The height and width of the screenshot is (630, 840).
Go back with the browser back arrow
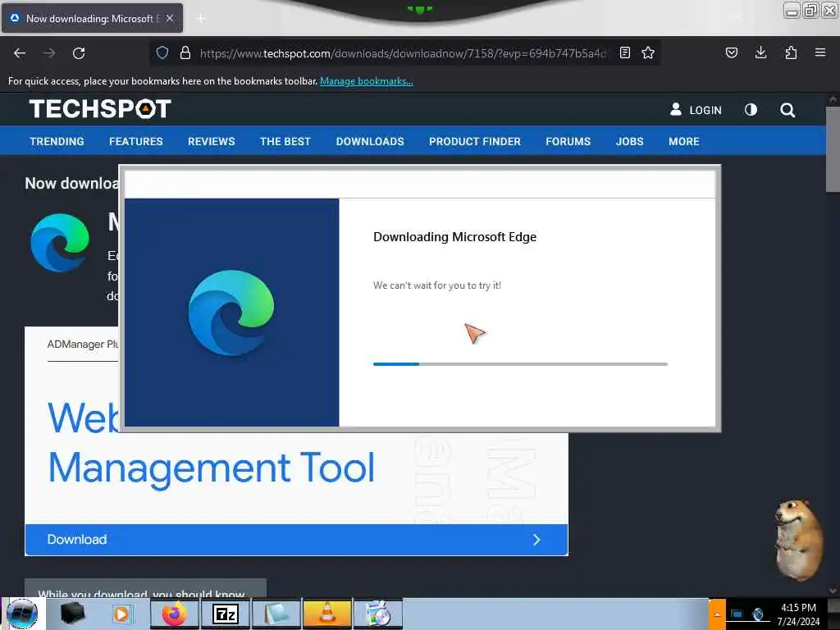coord(20,53)
